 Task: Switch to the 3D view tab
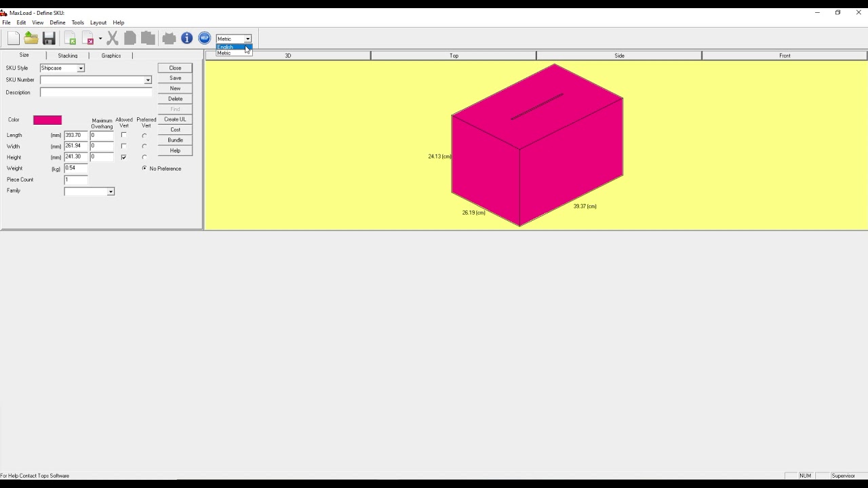pos(288,56)
